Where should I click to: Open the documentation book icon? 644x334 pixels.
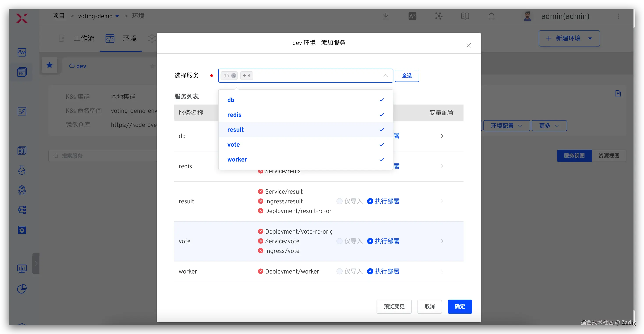tap(465, 16)
